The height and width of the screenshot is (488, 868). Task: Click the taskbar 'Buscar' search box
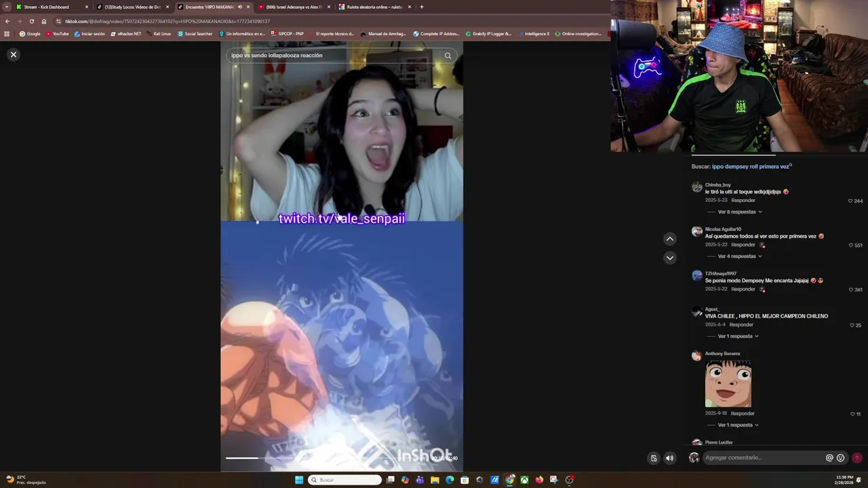345,480
